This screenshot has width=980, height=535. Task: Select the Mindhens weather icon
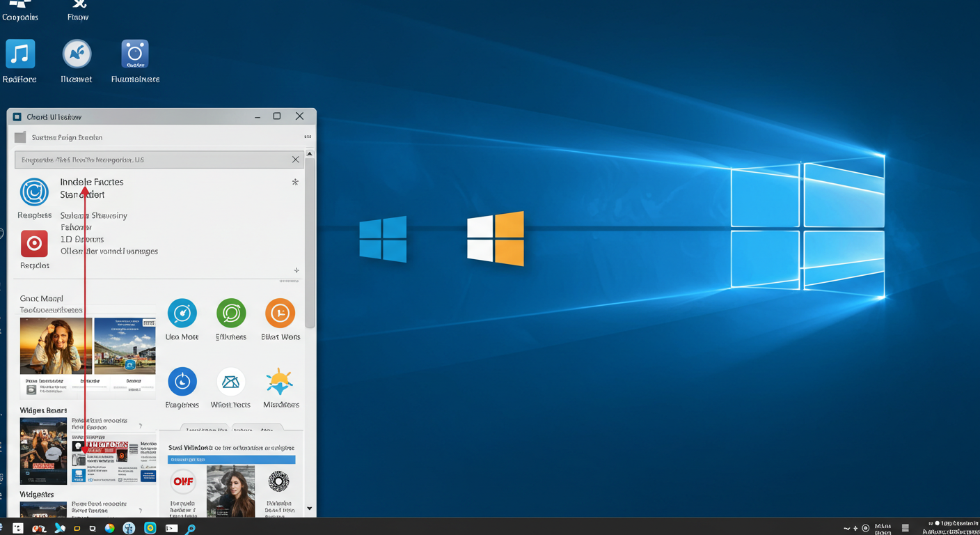(x=280, y=380)
